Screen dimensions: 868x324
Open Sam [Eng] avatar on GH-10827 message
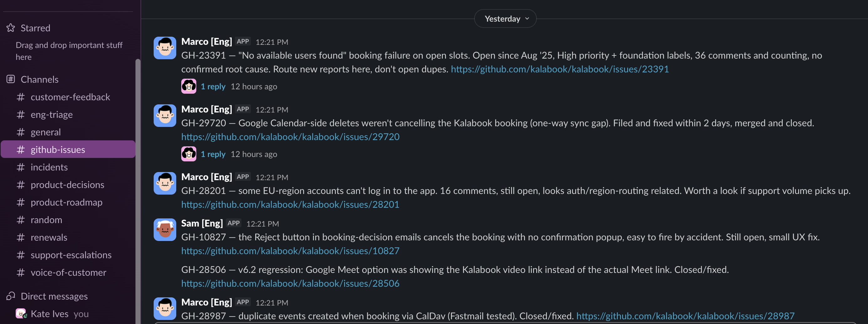click(x=165, y=230)
